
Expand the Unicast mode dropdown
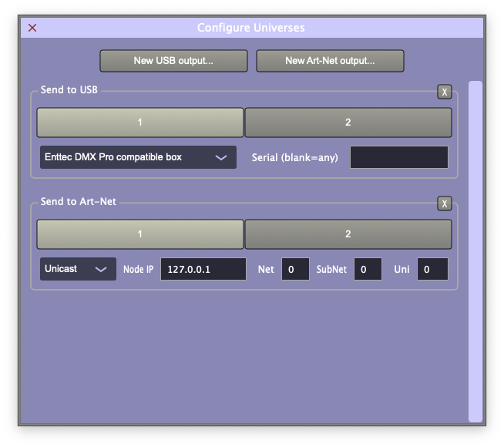[x=78, y=269]
